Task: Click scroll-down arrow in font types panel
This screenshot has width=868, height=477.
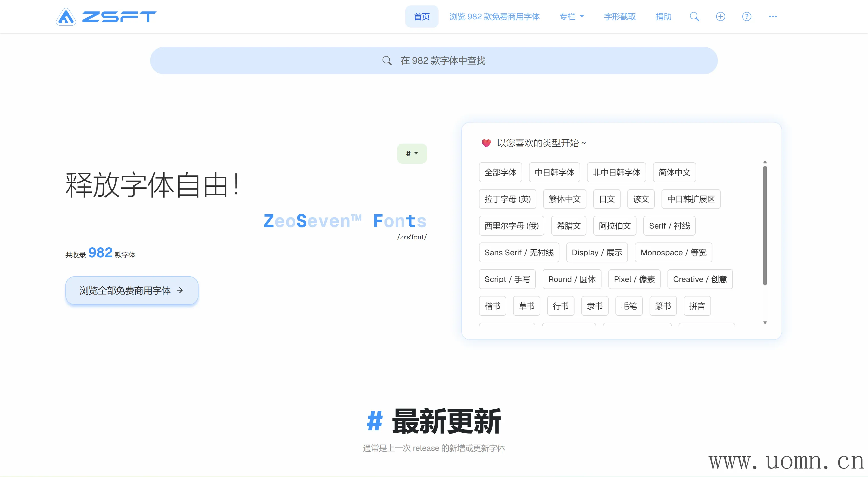Action: [x=765, y=323]
